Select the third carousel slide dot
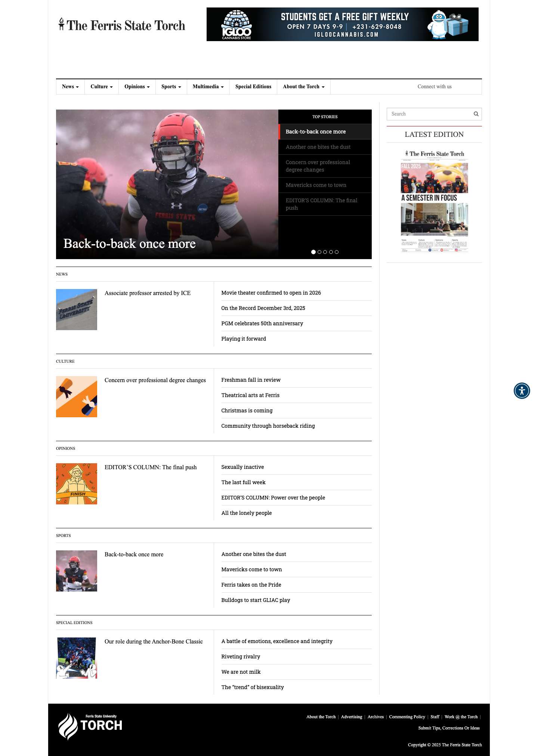Image resolution: width=538 pixels, height=756 pixels. pyautogui.click(x=325, y=252)
